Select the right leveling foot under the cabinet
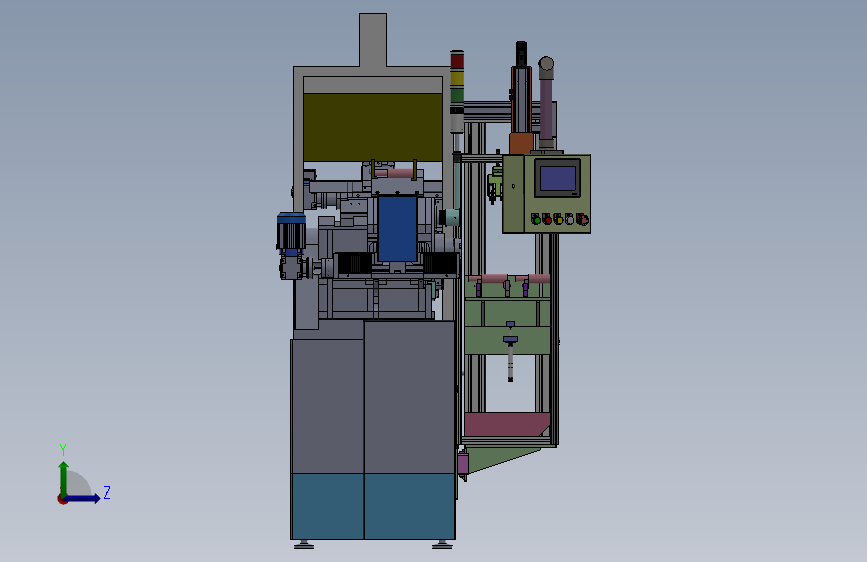The height and width of the screenshot is (562, 867). pyautogui.click(x=442, y=545)
